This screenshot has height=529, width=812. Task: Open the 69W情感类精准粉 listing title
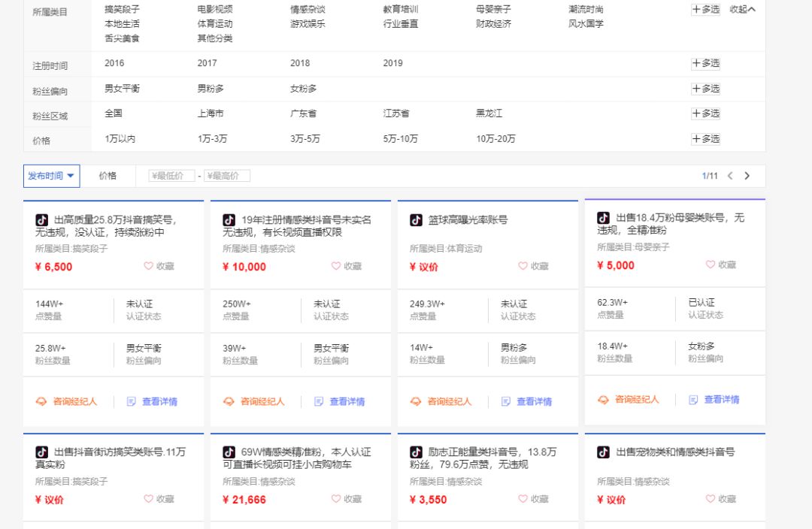297,458
